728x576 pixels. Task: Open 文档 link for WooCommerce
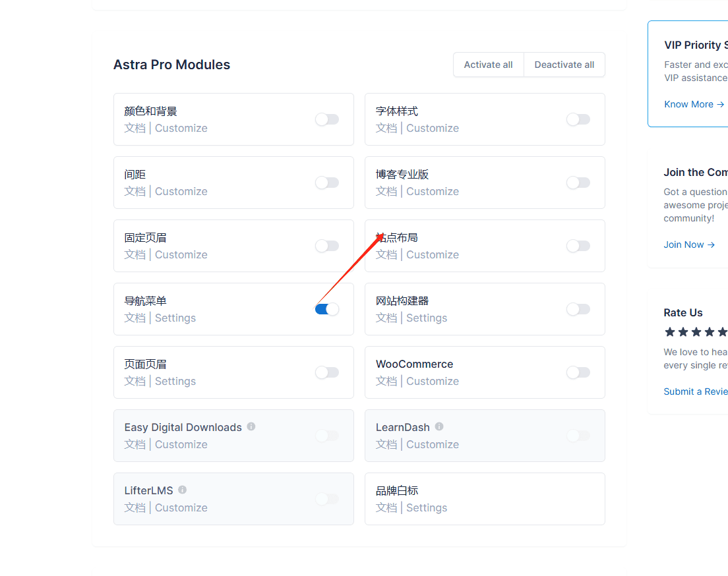coord(386,381)
